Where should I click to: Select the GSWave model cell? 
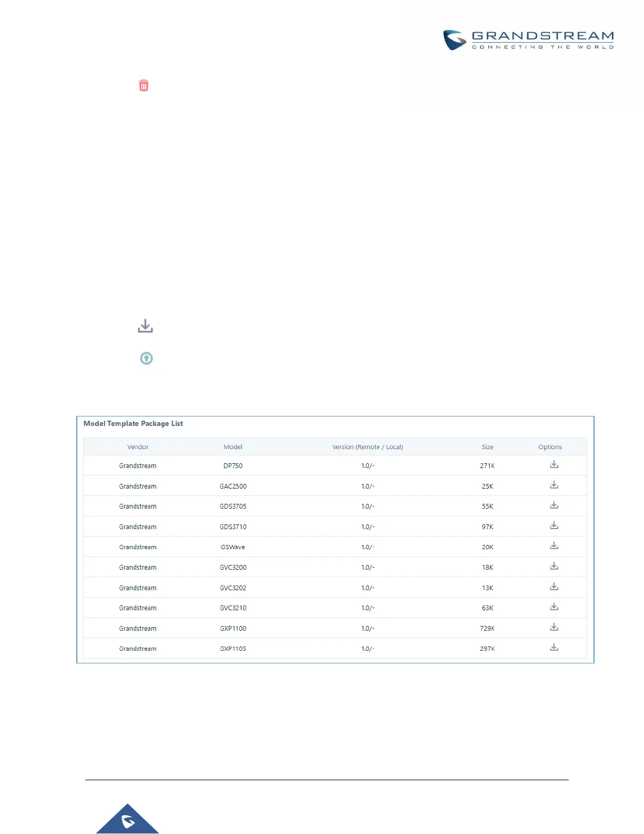(x=233, y=547)
